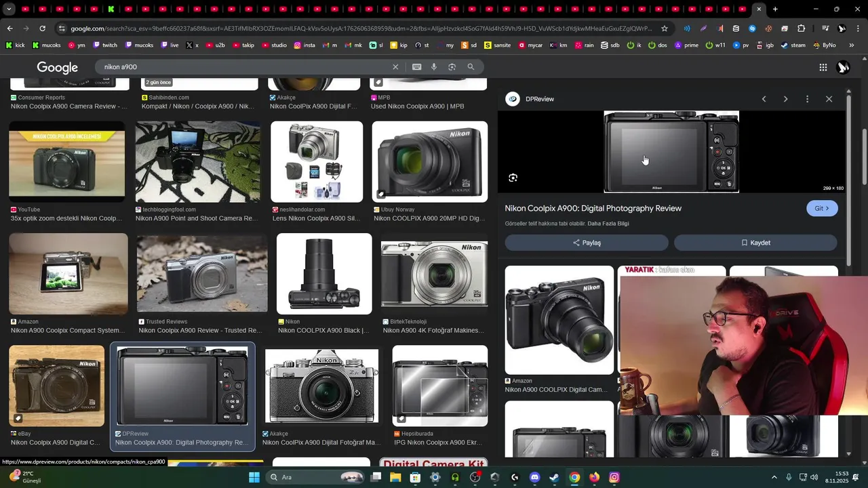This screenshot has height=488, width=868.
Task: Open the preview panel three-dot menu
Action: pos(807,99)
